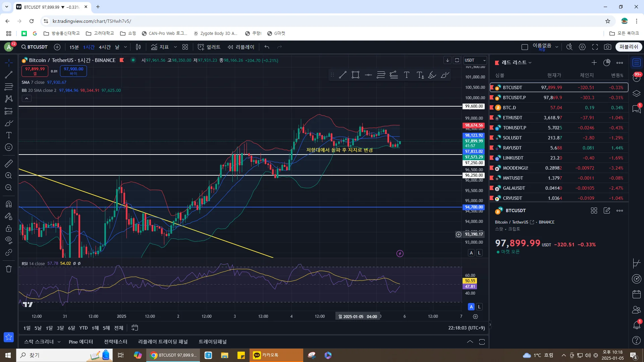Click the rectangle shape in floating toolbar

[x=356, y=75]
